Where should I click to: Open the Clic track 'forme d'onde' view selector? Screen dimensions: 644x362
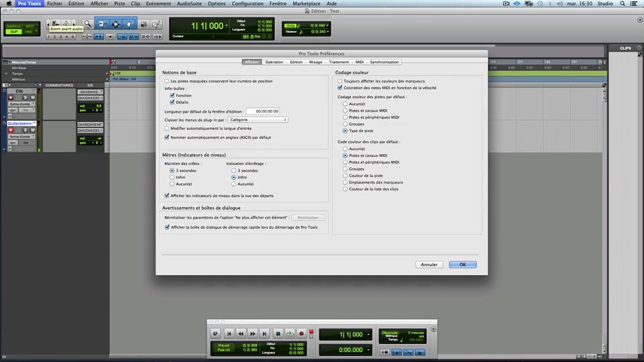pos(21,104)
